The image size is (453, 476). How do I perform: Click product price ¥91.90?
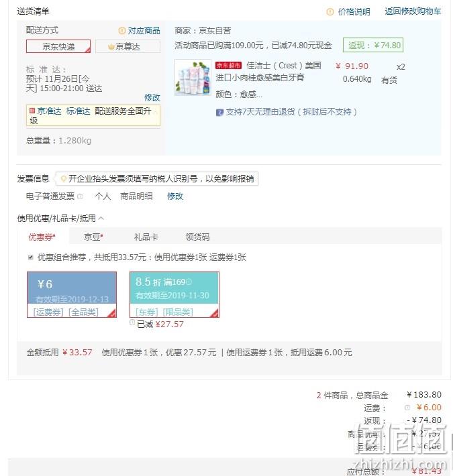tap(352, 66)
